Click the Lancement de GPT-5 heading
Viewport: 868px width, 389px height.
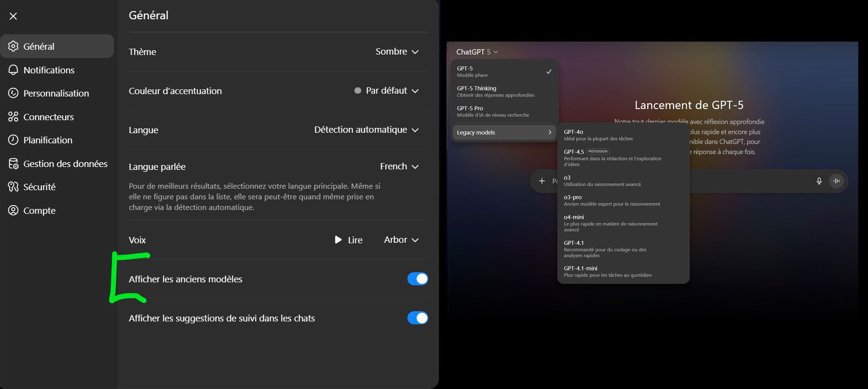tap(689, 105)
